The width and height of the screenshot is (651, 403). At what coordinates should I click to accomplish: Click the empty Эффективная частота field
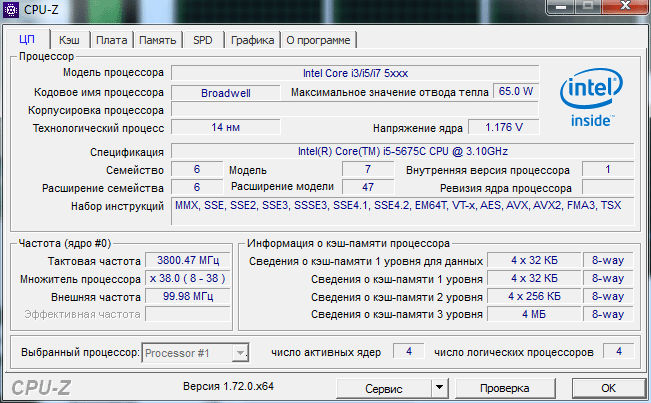click(x=188, y=314)
